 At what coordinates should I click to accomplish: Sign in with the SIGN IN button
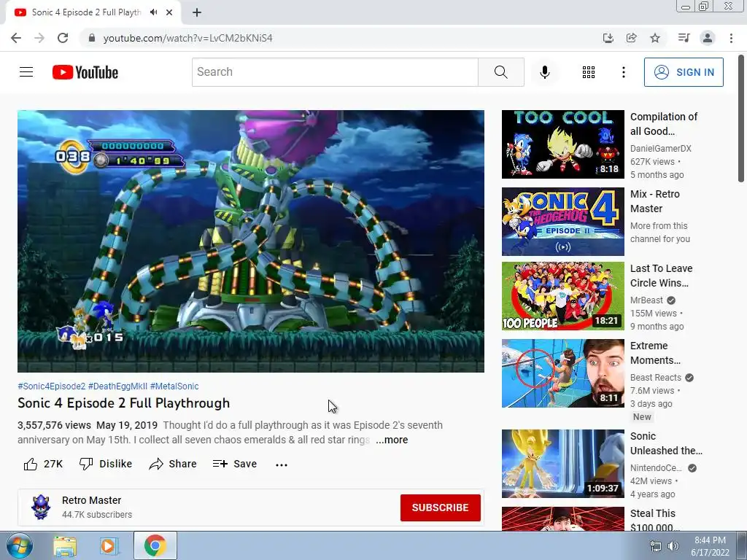[684, 72]
